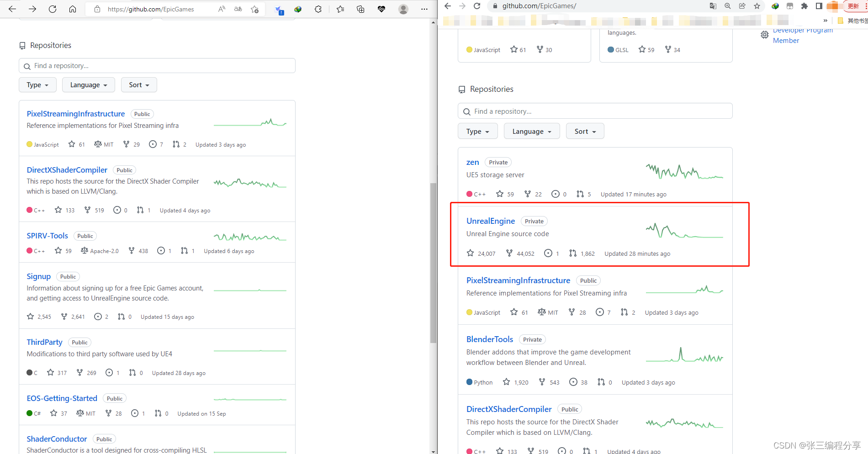This screenshot has height=454, width=868.
Task: Open extensions puzzle icon in right Chrome
Action: tap(804, 6)
